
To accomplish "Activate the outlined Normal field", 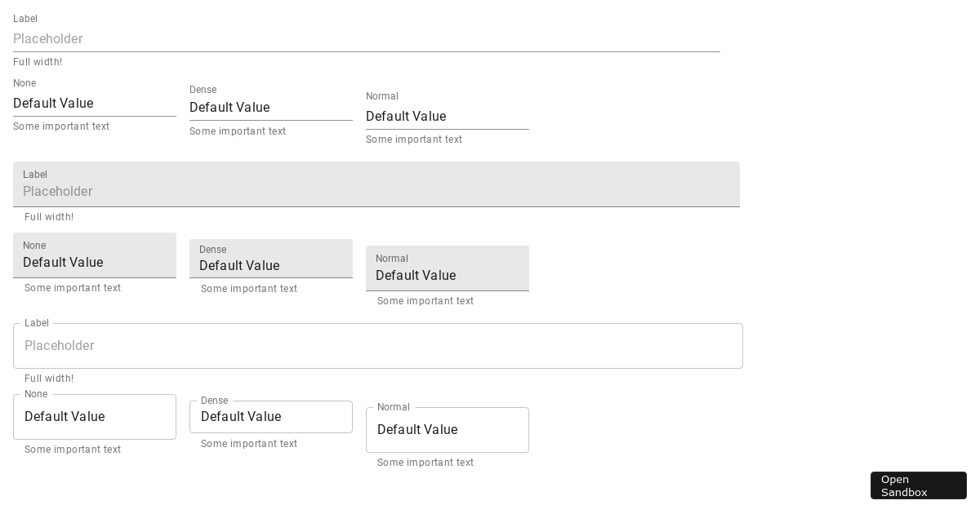I will pyautogui.click(x=448, y=430).
